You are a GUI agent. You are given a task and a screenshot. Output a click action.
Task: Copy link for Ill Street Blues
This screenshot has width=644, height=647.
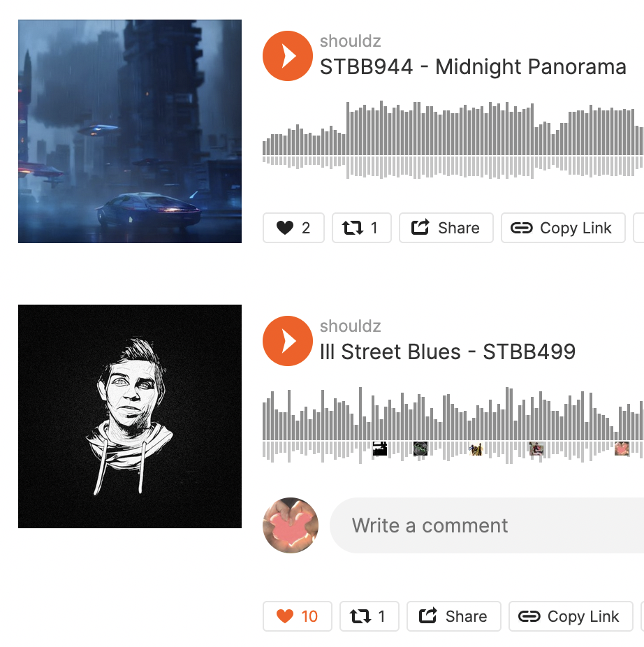tap(571, 616)
